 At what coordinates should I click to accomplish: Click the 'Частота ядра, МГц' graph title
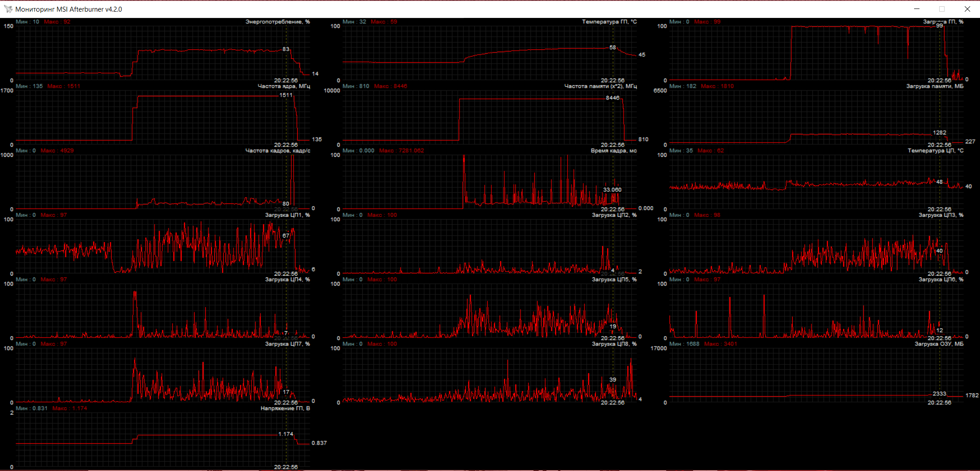point(284,86)
